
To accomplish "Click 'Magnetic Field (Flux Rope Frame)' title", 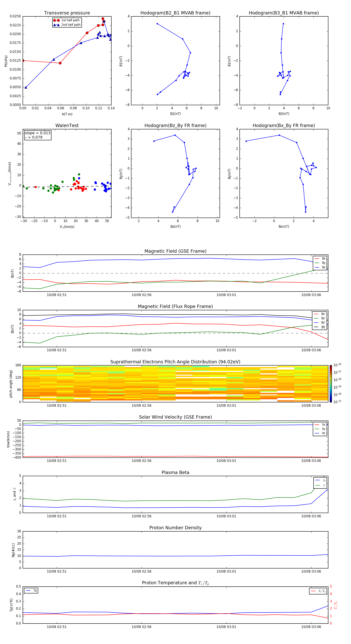I will click(175, 307).
